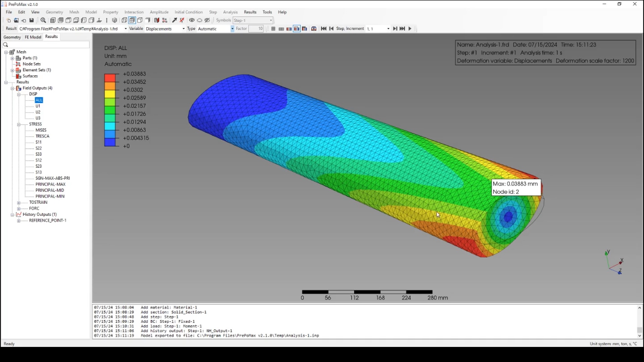Click the Save floppy disk icon

click(x=32, y=20)
